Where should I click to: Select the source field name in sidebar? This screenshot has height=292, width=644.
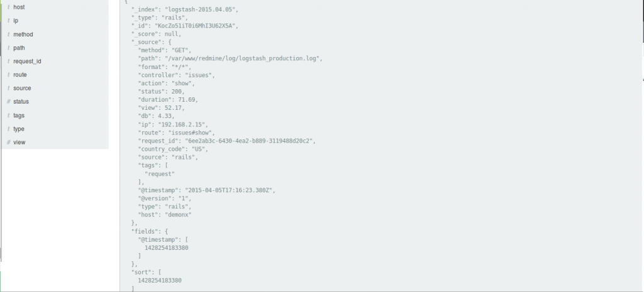(x=22, y=89)
